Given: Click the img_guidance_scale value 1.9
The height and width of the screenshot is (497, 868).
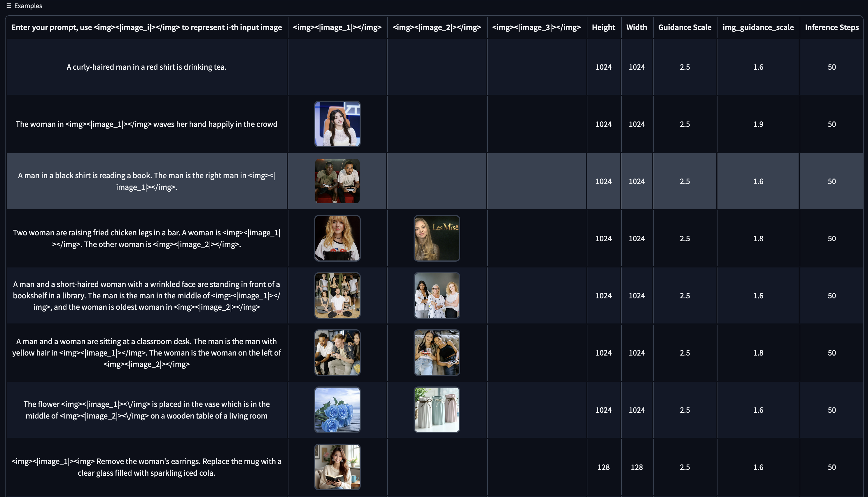Looking at the screenshot, I should [x=758, y=124].
